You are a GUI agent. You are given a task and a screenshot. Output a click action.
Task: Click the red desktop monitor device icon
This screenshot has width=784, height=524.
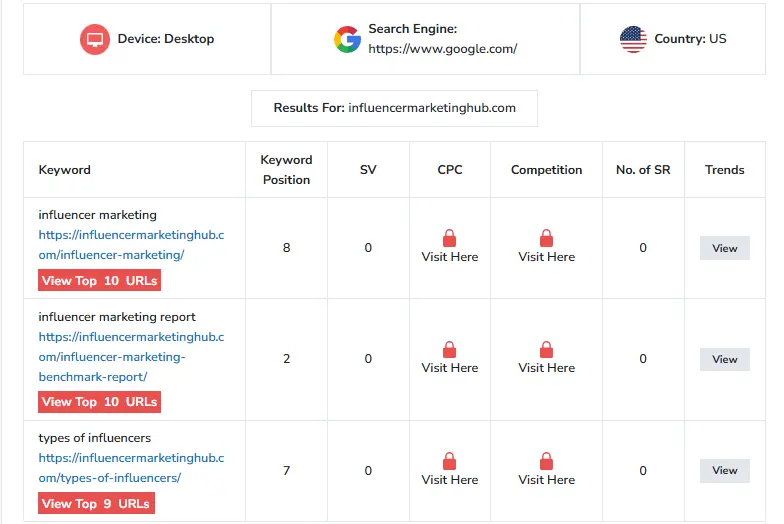pyautogui.click(x=95, y=39)
